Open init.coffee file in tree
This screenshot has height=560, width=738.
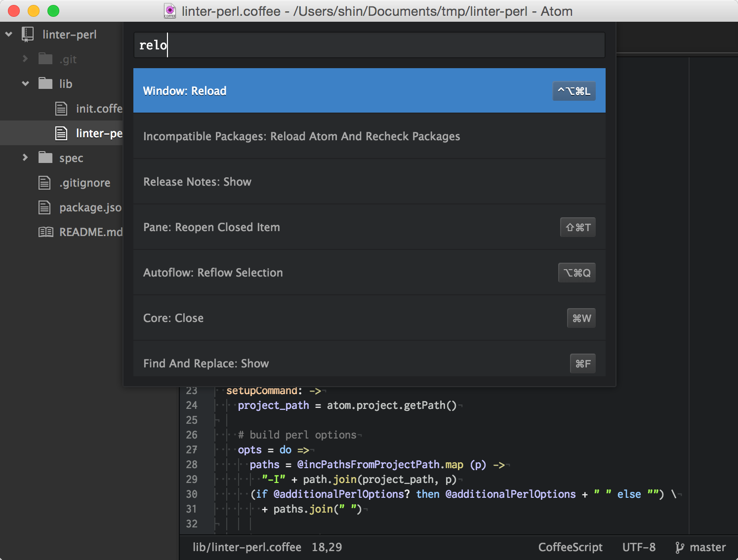pos(98,109)
